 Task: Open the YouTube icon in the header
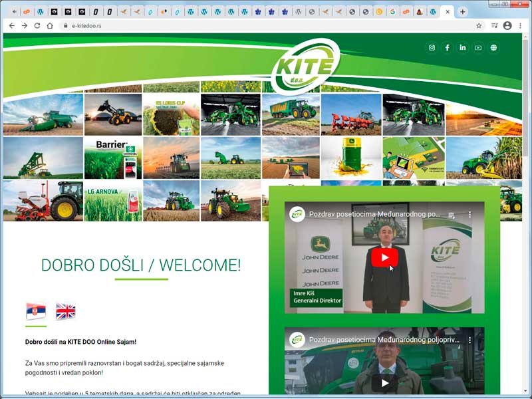(x=478, y=48)
